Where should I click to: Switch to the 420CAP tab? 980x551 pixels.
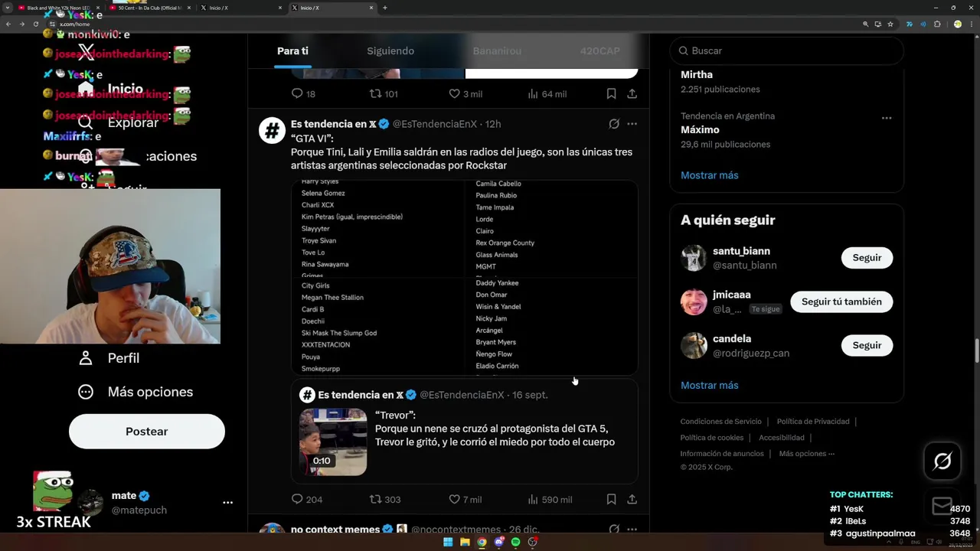point(600,51)
